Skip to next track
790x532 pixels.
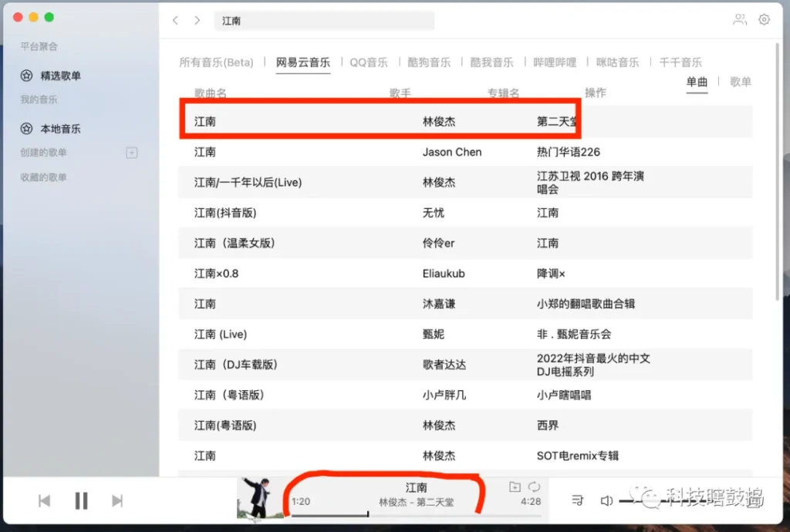[117, 501]
